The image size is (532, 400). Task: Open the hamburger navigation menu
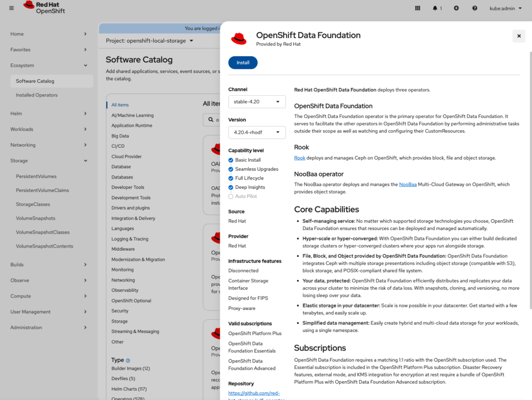pyautogui.click(x=11, y=8)
